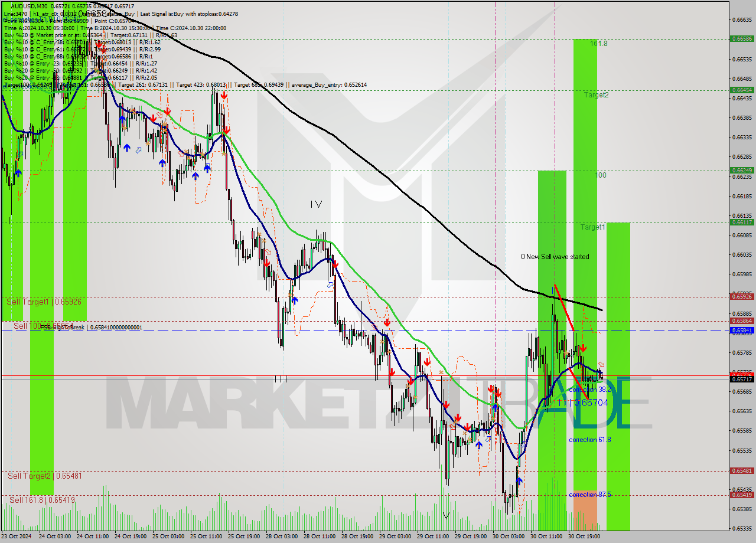
Task: Click the 'Target 423: 0.68013' text
Action: 200,84
